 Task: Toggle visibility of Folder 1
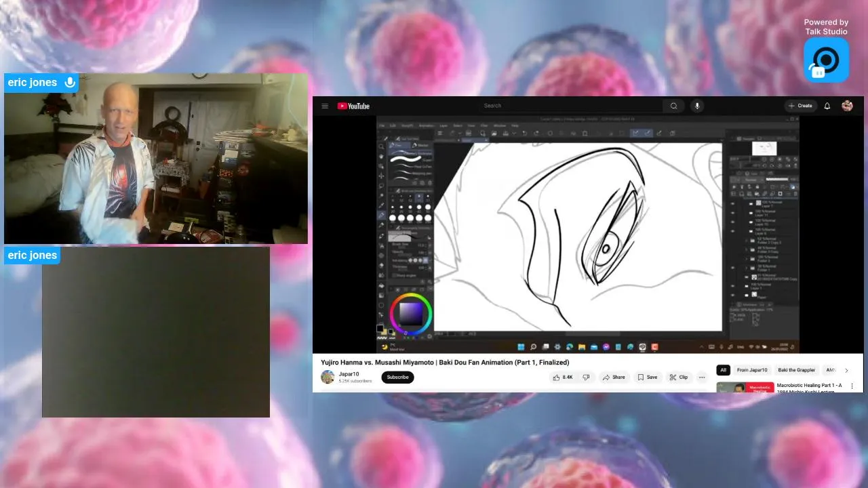(x=732, y=268)
